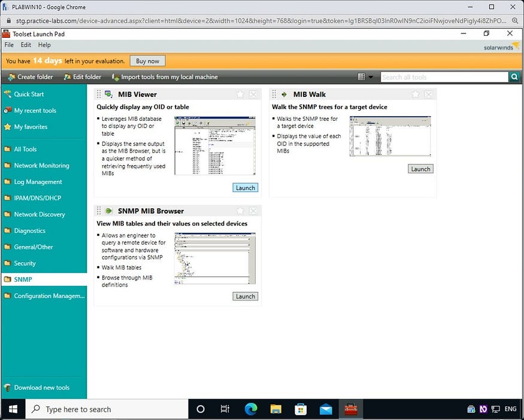Click the SNMP MIB Browser drag handle
The width and height of the screenshot is (524, 420).
pos(99,211)
